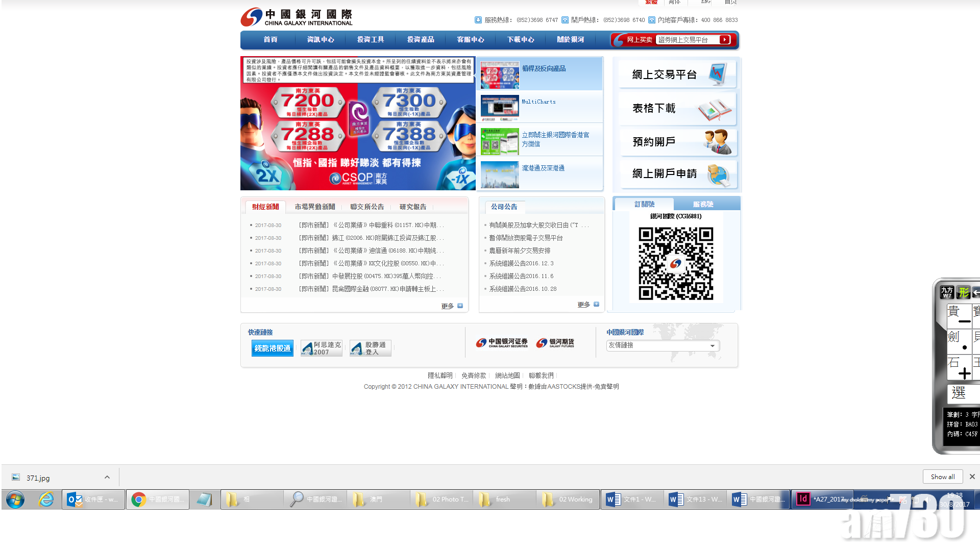Expand the 友情鏈接 dropdown
Image resolution: width=980 pixels, height=551 pixels.
coord(713,345)
